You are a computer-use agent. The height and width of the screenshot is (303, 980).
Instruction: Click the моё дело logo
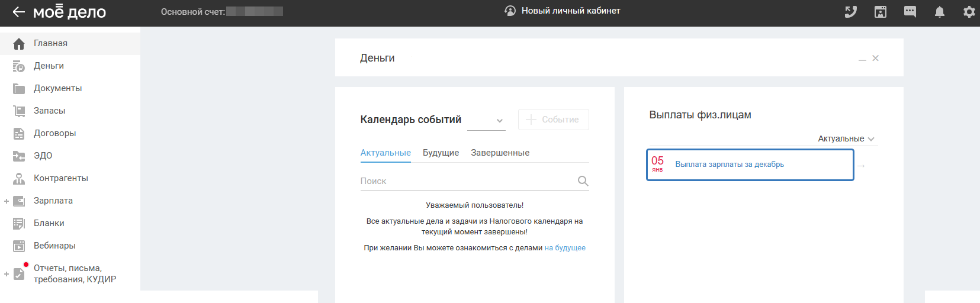[69, 12]
